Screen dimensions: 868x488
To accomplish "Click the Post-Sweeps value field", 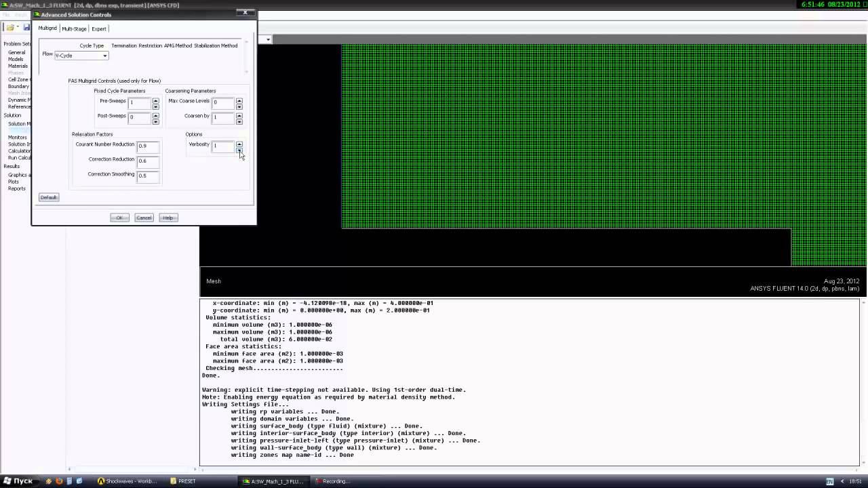I will pos(140,117).
